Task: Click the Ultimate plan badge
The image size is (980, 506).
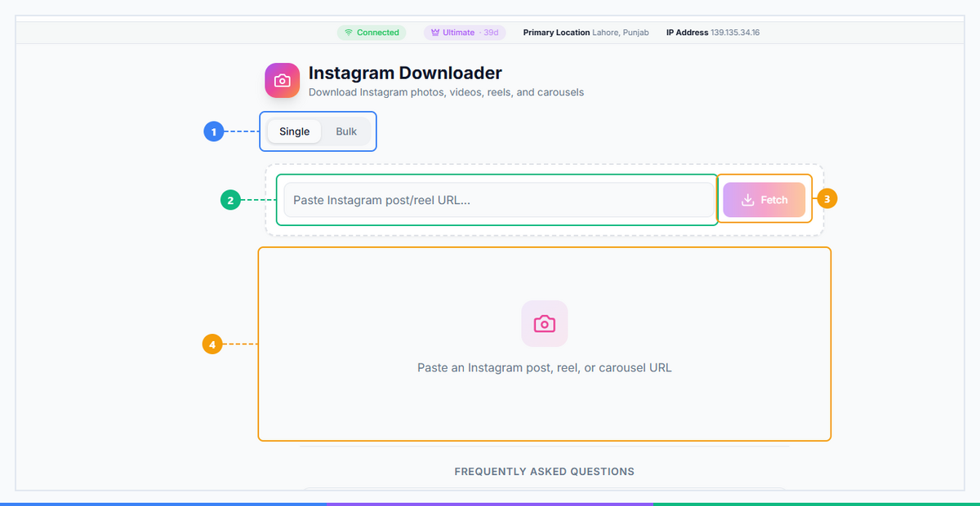Action: [465, 33]
